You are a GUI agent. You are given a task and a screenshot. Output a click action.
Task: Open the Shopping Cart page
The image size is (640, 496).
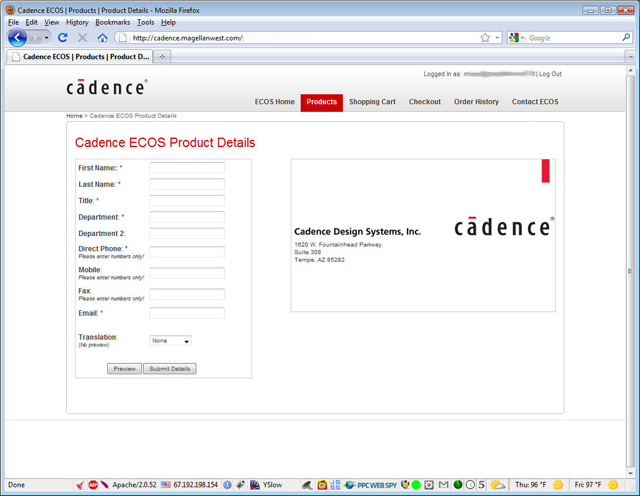372,102
